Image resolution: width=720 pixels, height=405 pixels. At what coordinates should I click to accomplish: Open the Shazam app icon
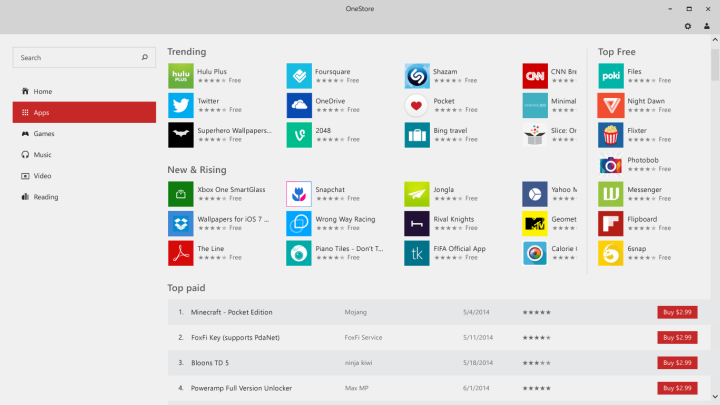(x=417, y=76)
